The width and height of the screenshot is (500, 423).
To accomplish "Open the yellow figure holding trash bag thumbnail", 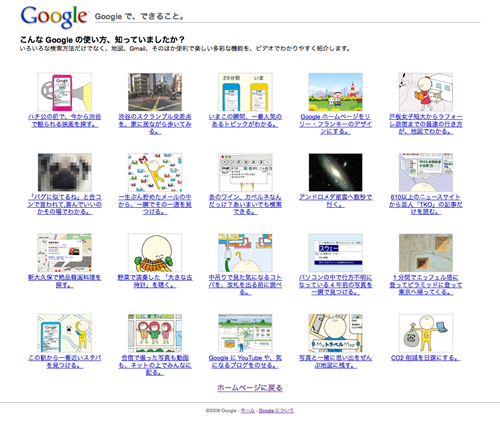I will pos(426,333).
